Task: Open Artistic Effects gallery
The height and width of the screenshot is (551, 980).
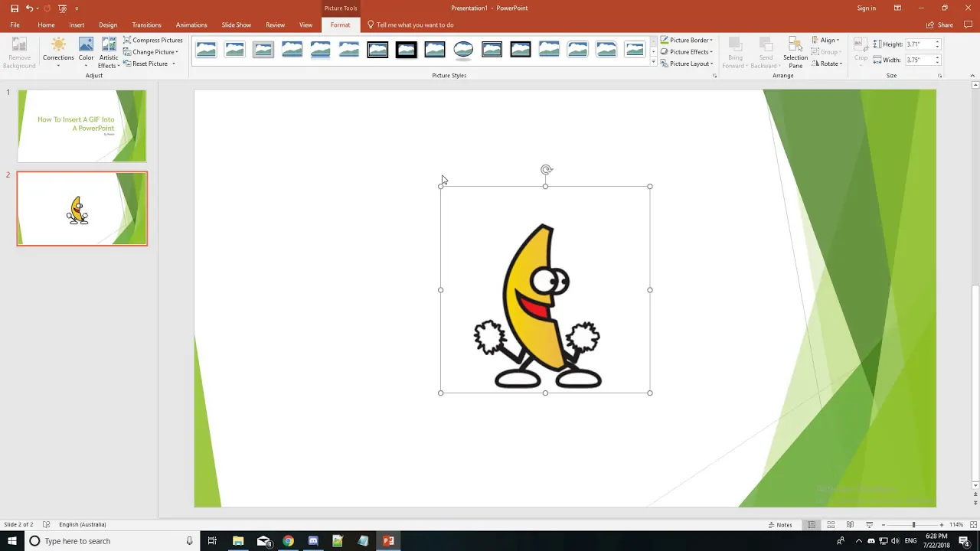Action: click(x=109, y=52)
